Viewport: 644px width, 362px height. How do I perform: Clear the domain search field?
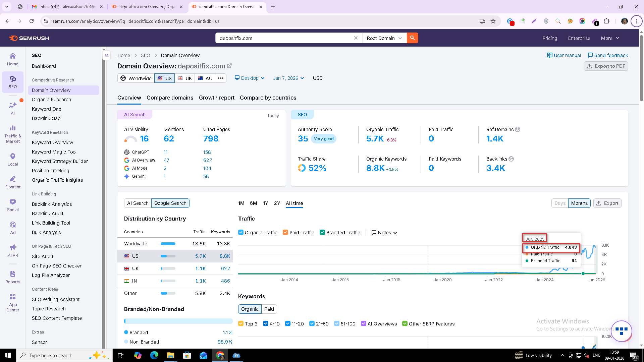pos(356,38)
